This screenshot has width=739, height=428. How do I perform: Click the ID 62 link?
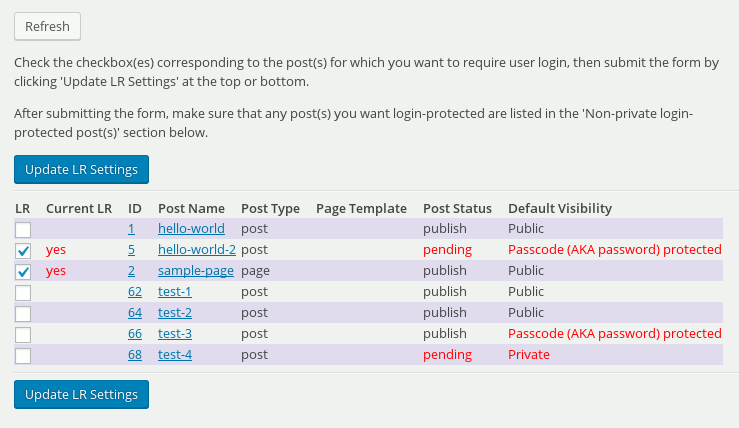pyautogui.click(x=134, y=292)
